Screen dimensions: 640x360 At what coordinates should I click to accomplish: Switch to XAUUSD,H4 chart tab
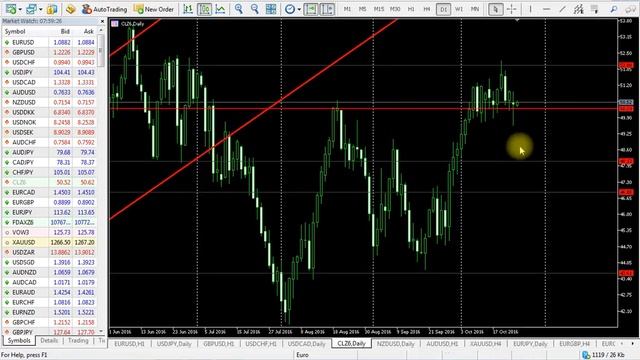[x=485, y=344]
